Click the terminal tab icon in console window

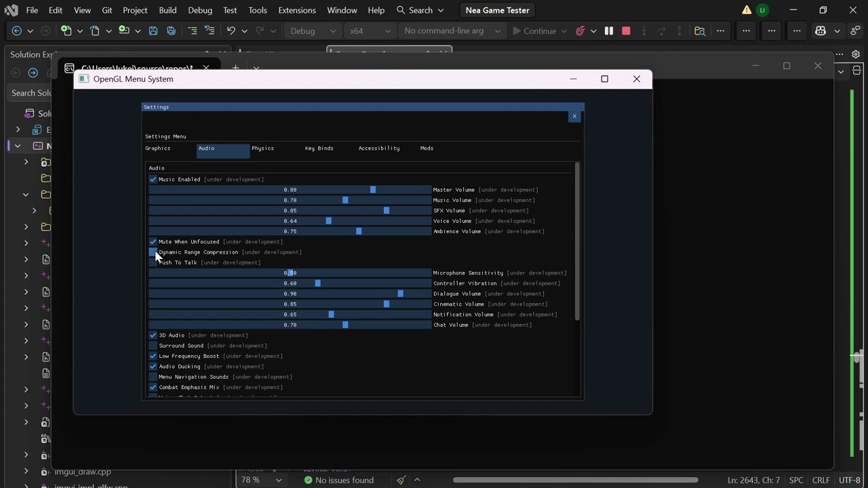[69, 68]
